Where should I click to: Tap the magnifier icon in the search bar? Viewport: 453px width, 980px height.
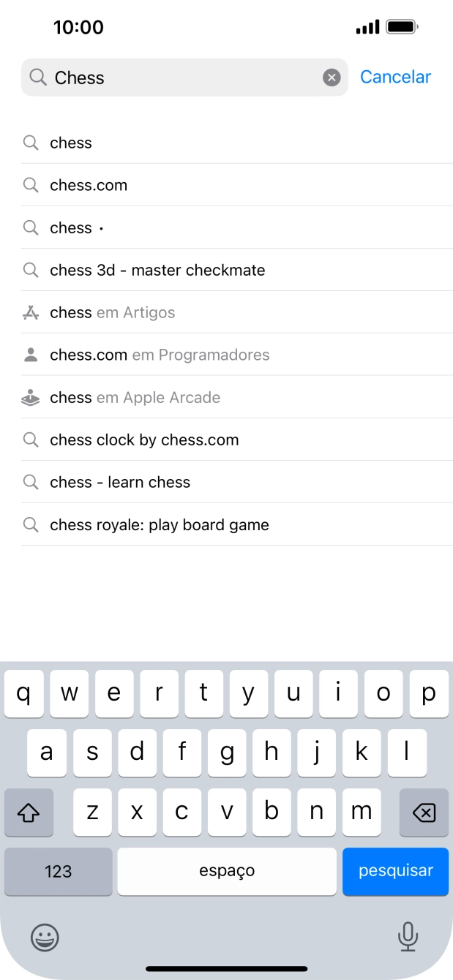point(38,78)
